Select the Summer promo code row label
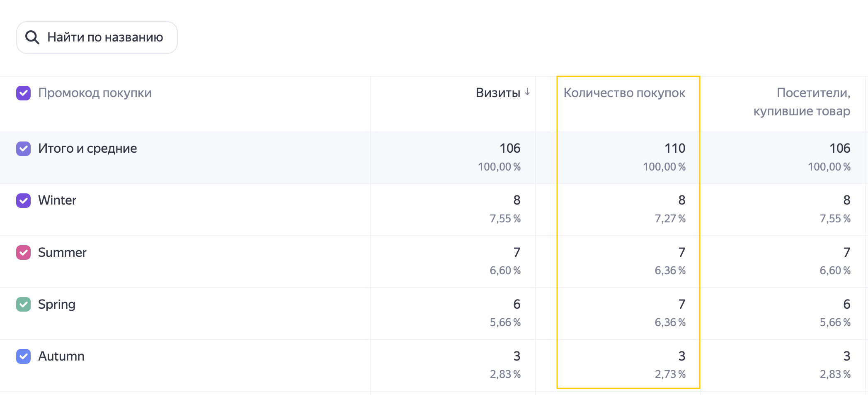The image size is (868, 395). 62,252
